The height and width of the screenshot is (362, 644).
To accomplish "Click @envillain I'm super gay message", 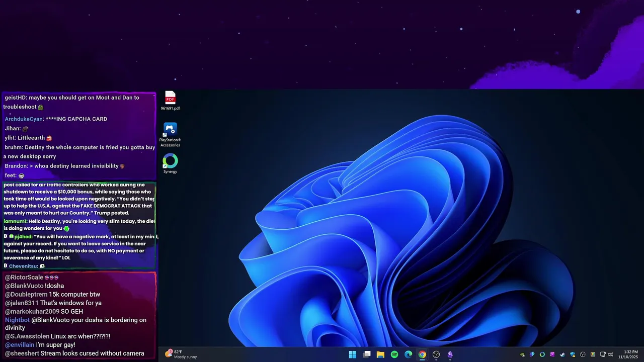I will click(x=40, y=345).
